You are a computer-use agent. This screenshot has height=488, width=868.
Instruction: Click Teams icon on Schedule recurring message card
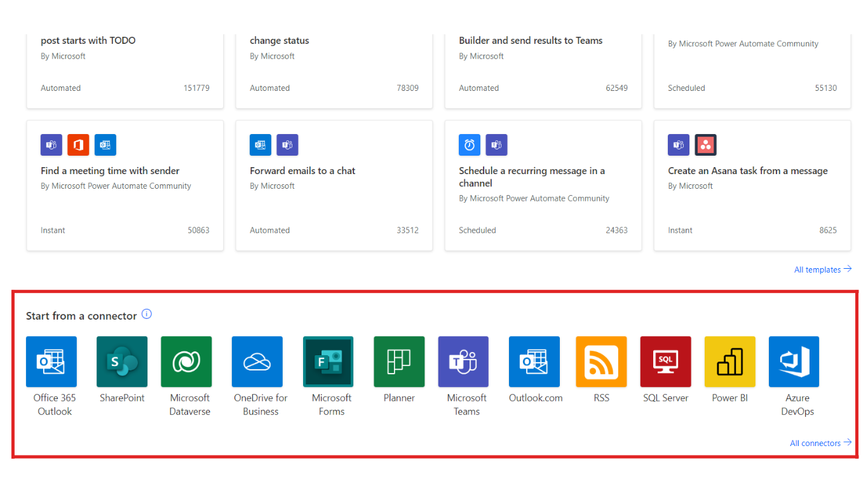click(497, 145)
